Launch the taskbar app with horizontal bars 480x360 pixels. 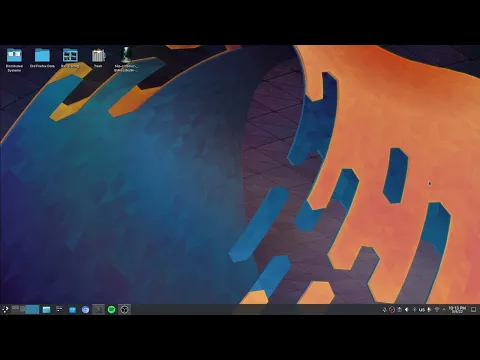pyautogui.click(x=59, y=310)
